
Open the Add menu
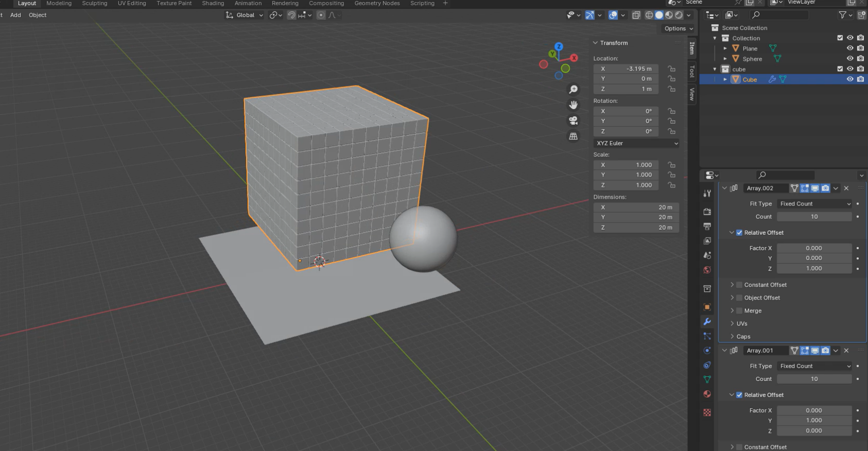16,15
